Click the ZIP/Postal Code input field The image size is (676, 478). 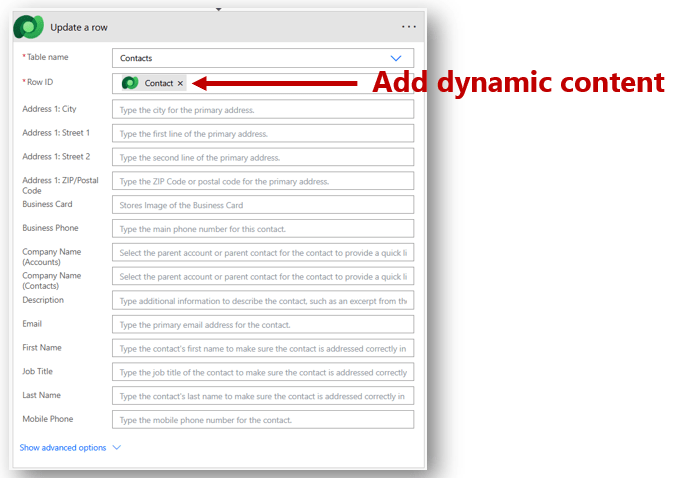263,181
